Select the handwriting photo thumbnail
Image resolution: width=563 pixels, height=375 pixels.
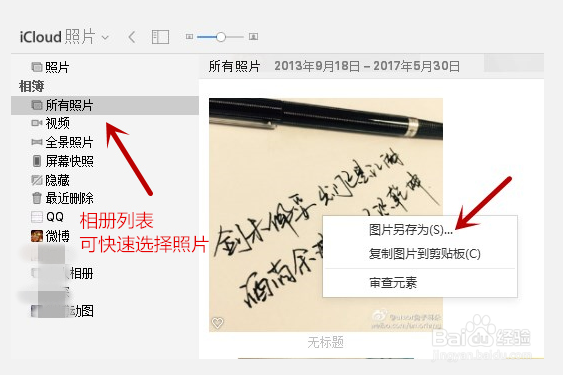tap(326, 215)
